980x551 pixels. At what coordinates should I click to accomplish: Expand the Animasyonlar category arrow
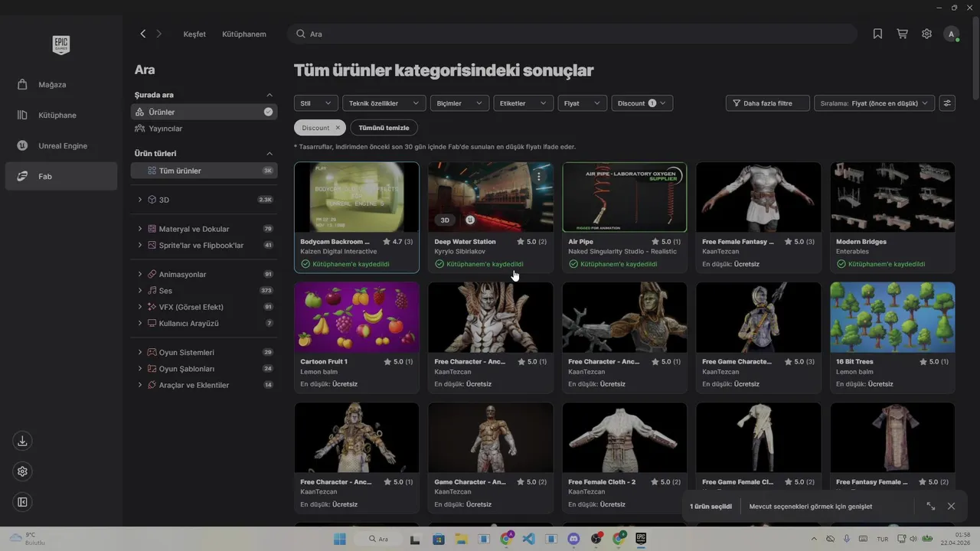[140, 274]
